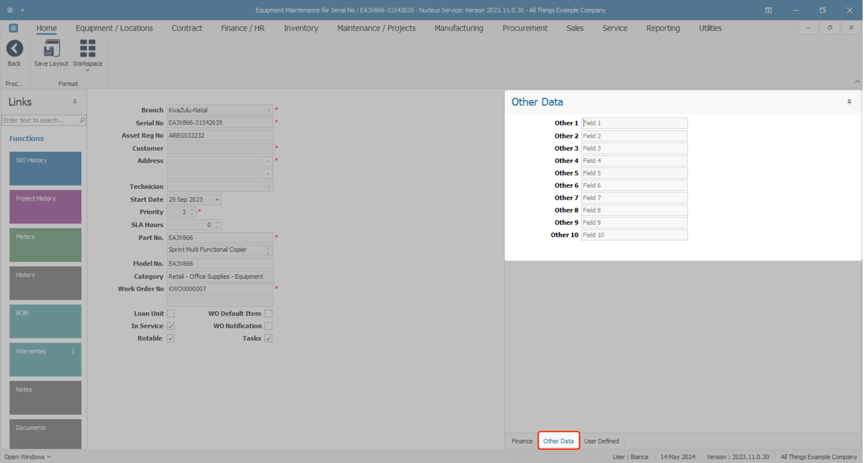Image resolution: width=868 pixels, height=463 pixels.
Task: Expand the Branch dropdown
Action: pyautogui.click(x=269, y=110)
